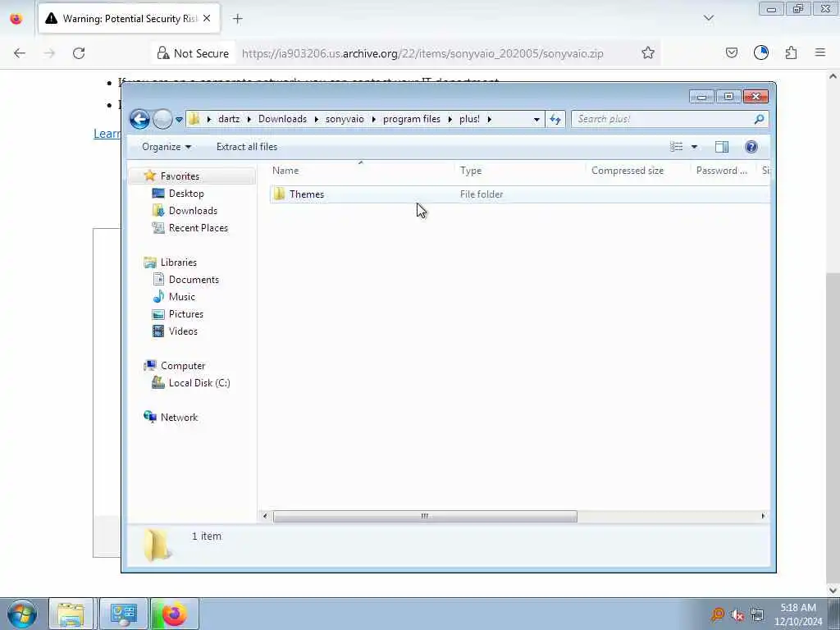Click the Firefox URL address field
Image resolution: width=840 pixels, height=630 pixels.
[x=422, y=53]
